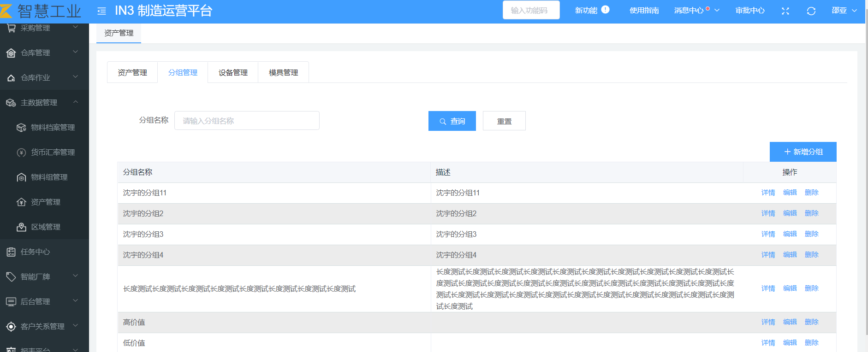This screenshot has width=868, height=352.
Task: Collapse the 主数据管理 menu
Action: (x=76, y=102)
